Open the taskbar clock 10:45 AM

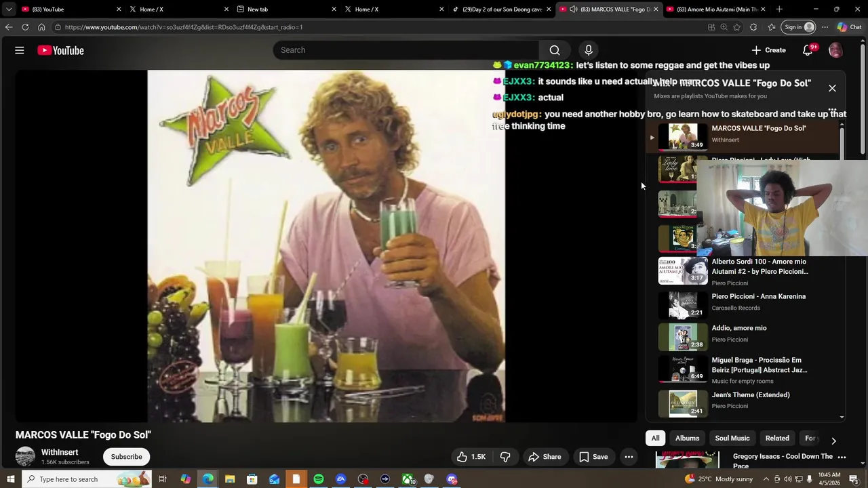(x=829, y=479)
